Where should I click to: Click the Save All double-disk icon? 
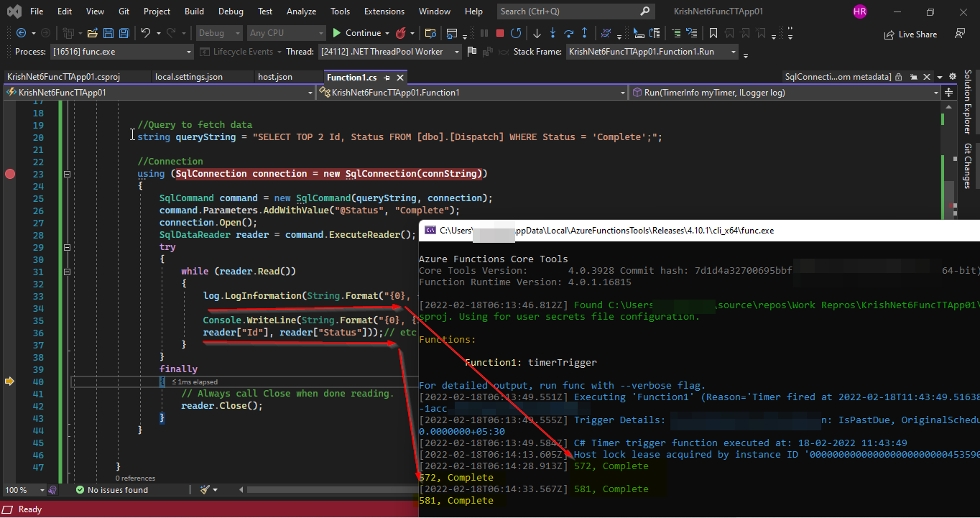tap(124, 33)
